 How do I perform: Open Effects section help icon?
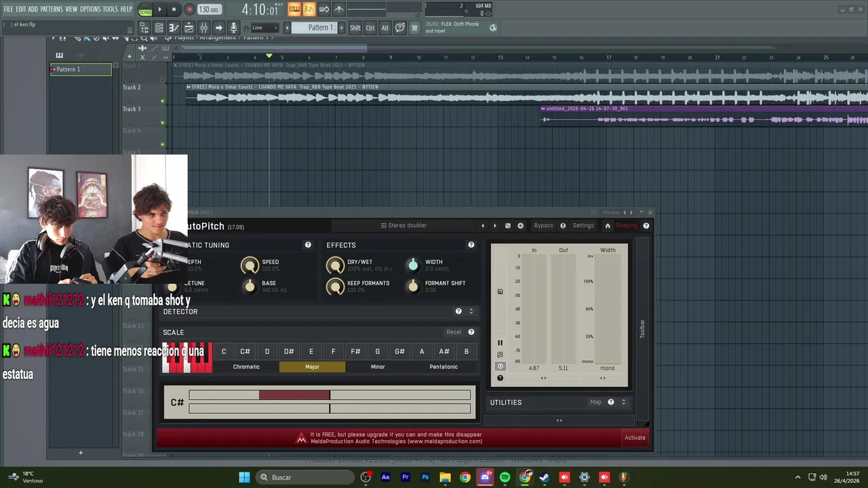(471, 245)
